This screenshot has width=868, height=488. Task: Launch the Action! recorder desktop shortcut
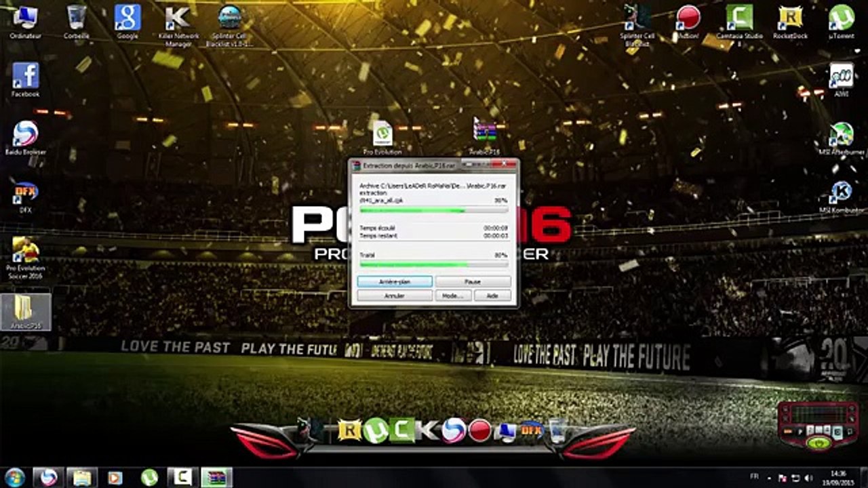coord(688,20)
